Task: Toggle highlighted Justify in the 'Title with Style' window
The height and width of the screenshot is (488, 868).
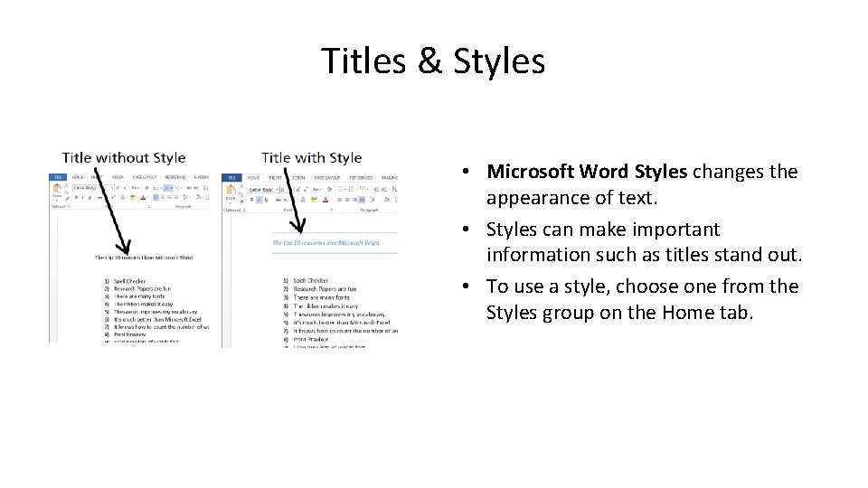Action: (x=362, y=200)
